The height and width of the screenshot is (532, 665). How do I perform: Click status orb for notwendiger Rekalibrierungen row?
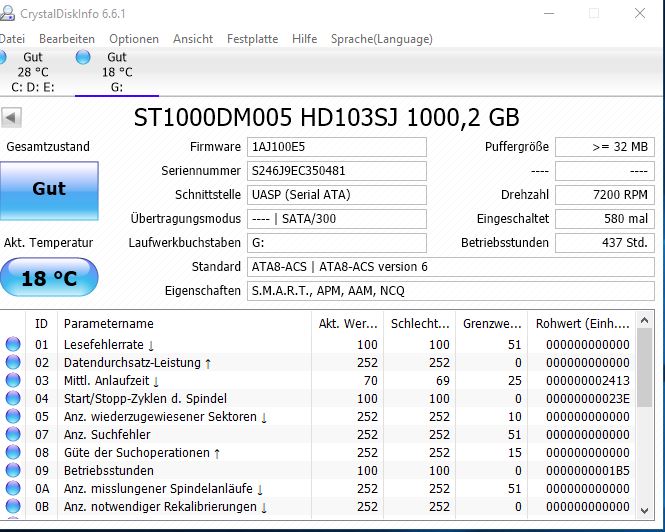(x=13, y=506)
